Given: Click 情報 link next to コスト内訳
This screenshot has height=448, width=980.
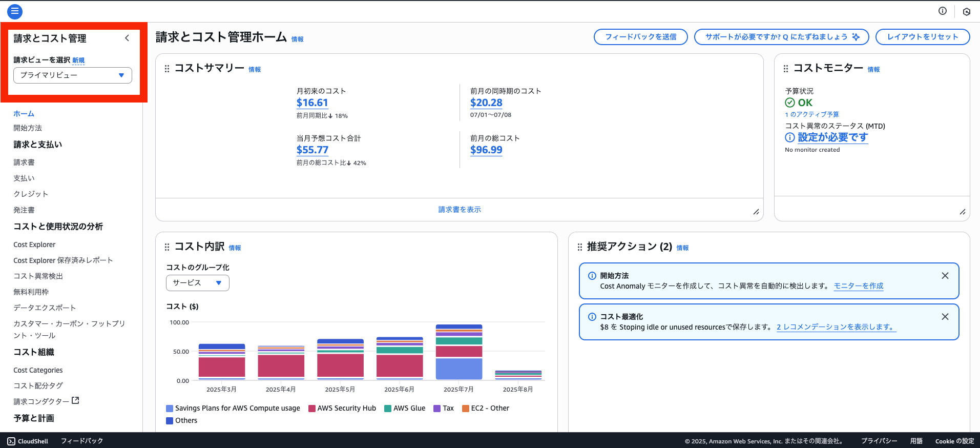Looking at the screenshot, I should 235,248.
